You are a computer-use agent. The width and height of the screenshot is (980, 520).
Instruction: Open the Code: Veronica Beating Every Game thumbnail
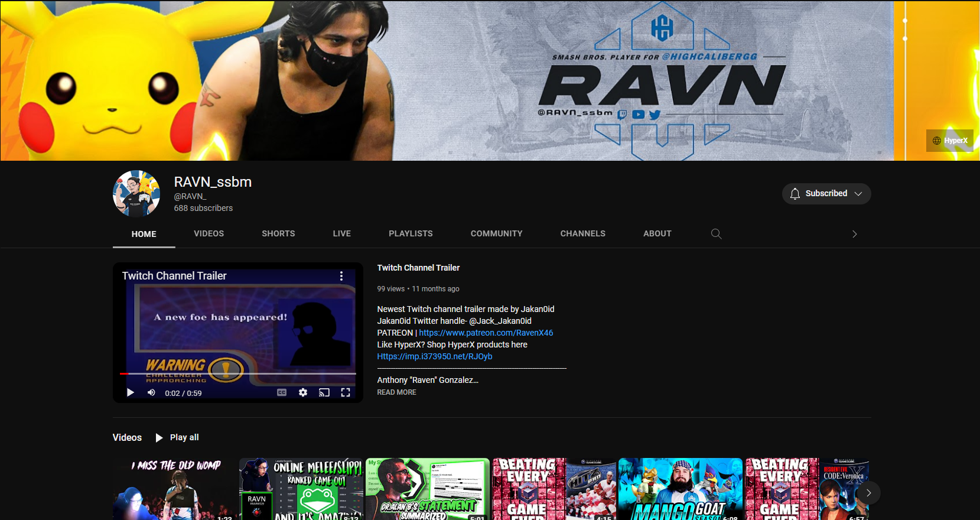807,489
